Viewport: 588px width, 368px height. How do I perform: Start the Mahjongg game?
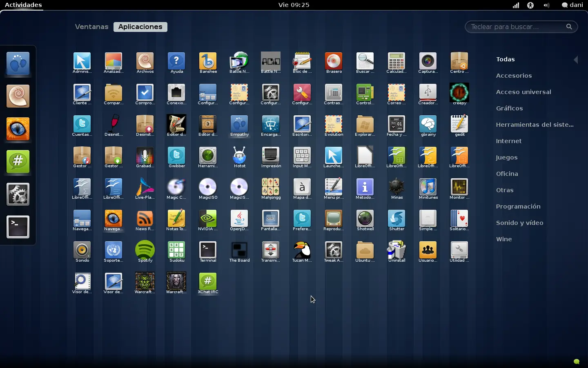point(271,189)
